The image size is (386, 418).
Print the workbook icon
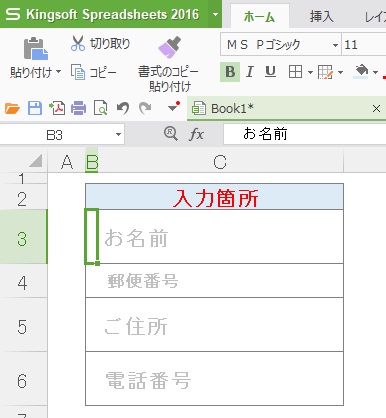(x=79, y=108)
